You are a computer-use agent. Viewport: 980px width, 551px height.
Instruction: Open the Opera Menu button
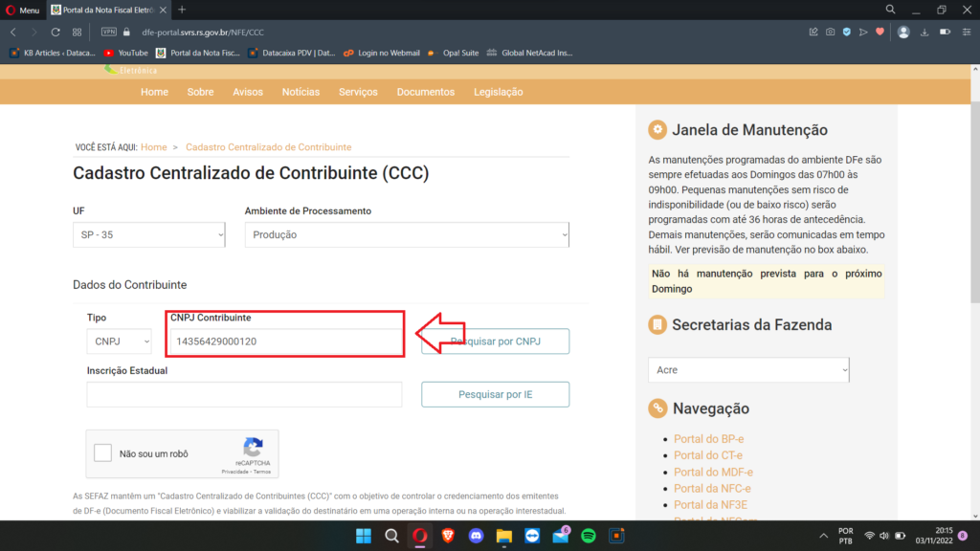pos(23,10)
